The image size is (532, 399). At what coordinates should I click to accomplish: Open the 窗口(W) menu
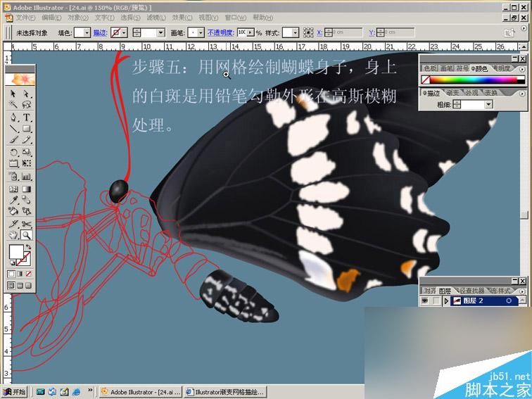(x=236, y=18)
